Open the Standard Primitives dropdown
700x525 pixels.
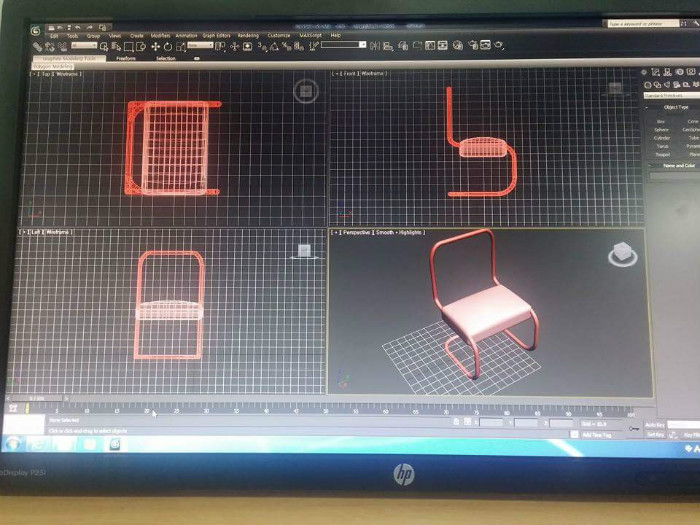[670, 96]
